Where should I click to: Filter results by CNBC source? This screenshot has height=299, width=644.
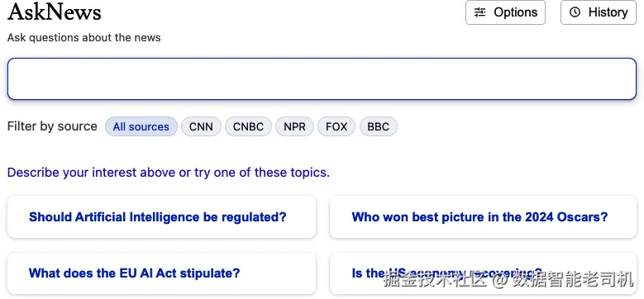pyautogui.click(x=249, y=126)
